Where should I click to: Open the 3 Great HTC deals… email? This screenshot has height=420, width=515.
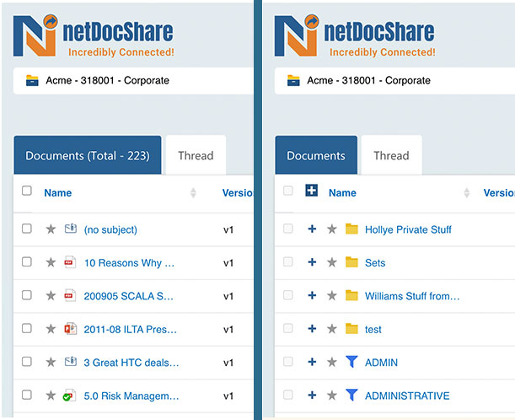131,363
